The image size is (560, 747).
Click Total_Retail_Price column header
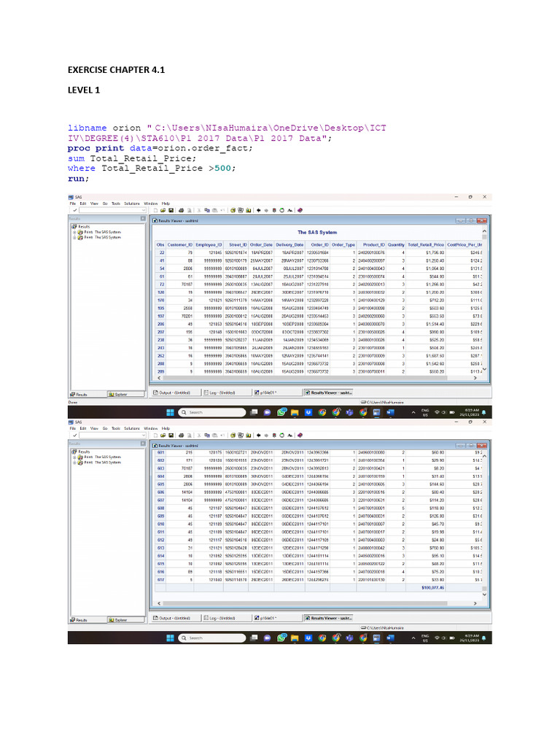tap(426, 245)
